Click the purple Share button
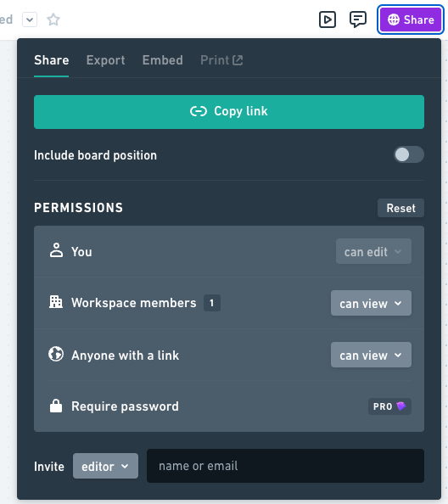 (x=411, y=20)
